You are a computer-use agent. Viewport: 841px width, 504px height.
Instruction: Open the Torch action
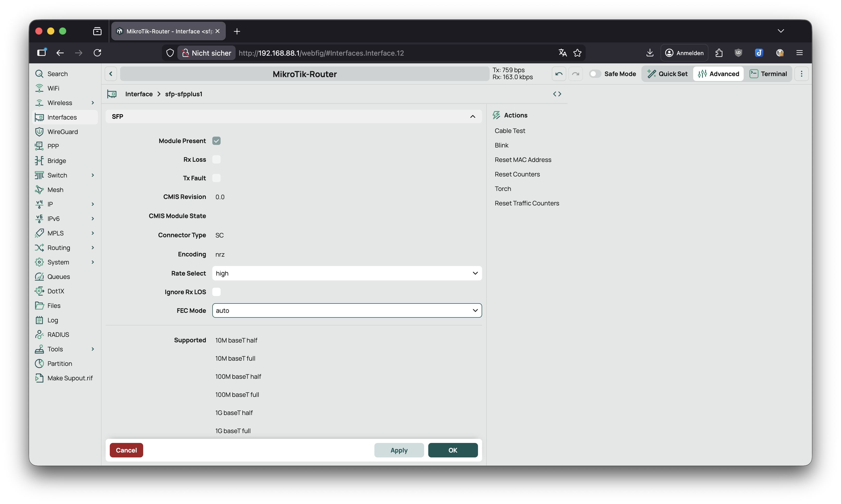click(x=503, y=189)
